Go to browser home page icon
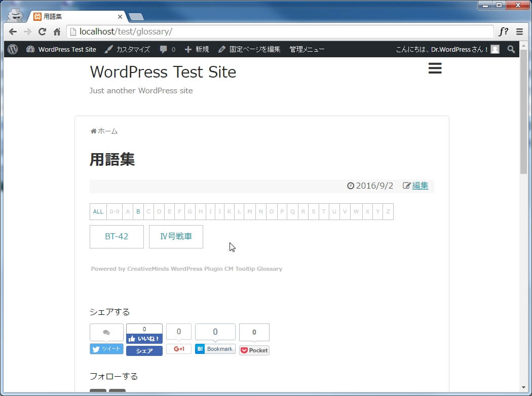 pyautogui.click(x=57, y=31)
